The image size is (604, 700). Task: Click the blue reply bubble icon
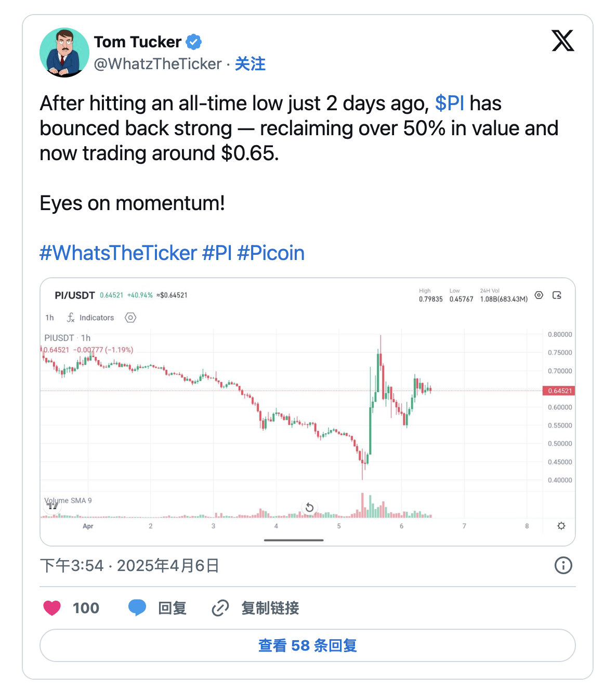pos(137,607)
